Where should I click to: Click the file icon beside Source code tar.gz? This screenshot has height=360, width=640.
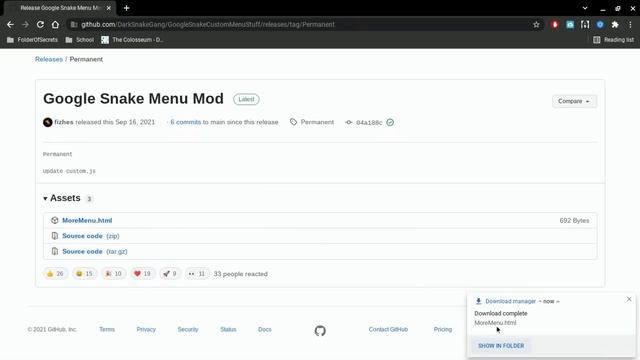tap(55, 251)
